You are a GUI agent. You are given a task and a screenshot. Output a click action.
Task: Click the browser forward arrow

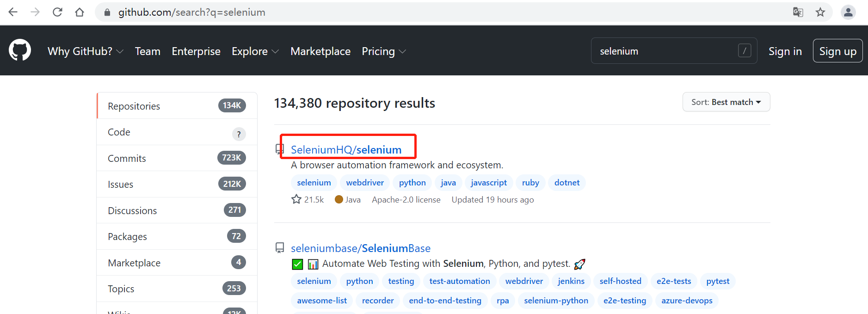coord(35,12)
